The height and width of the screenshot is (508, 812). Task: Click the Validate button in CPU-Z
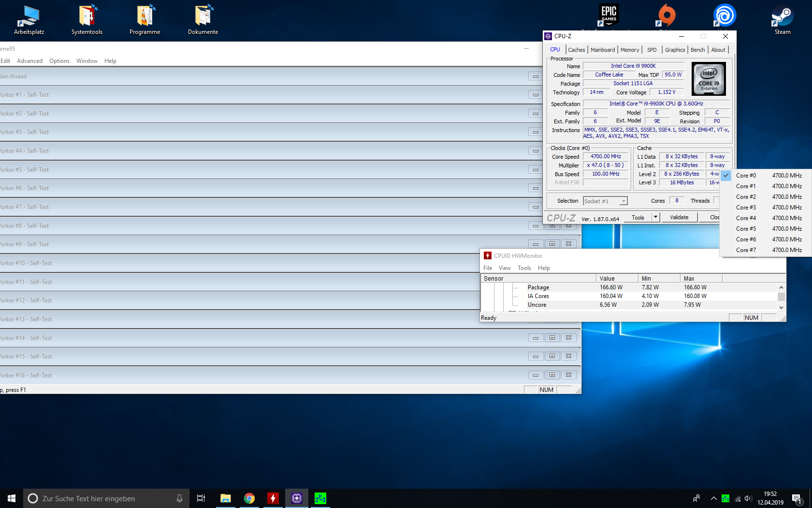pos(679,218)
